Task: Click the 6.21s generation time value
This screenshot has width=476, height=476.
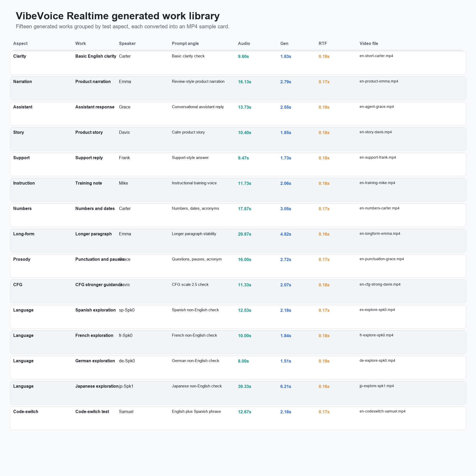Action: [x=286, y=387]
